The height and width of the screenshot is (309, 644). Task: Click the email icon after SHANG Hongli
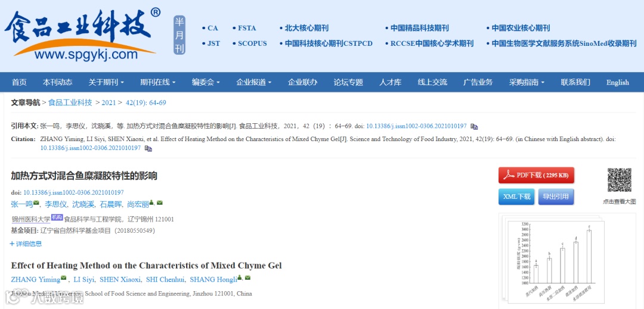(x=247, y=279)
